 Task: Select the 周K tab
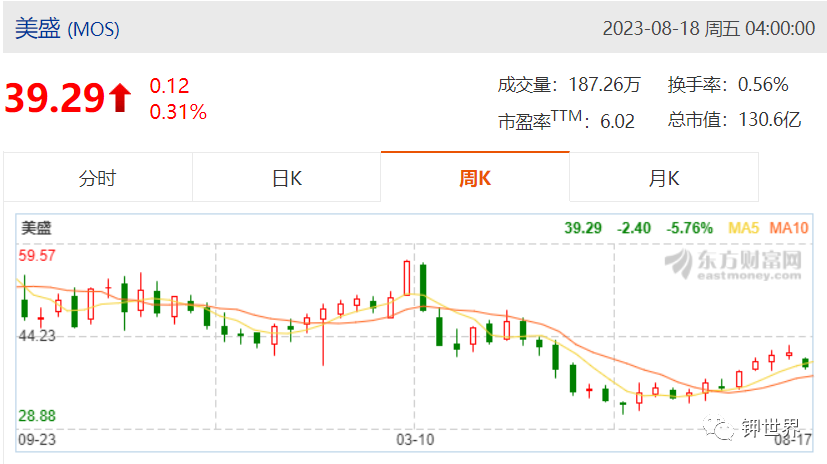click(475, 178)
